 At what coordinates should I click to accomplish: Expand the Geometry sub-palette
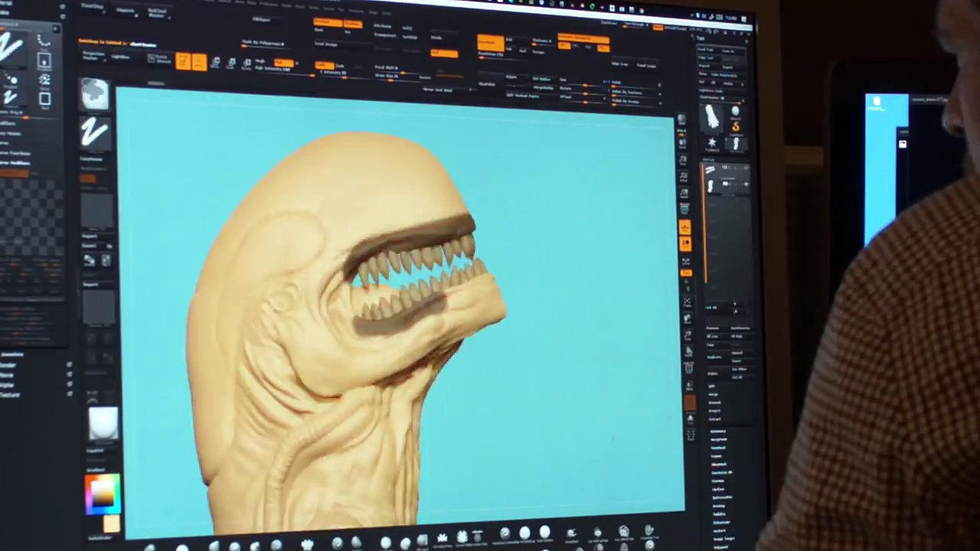coord(717,432)
